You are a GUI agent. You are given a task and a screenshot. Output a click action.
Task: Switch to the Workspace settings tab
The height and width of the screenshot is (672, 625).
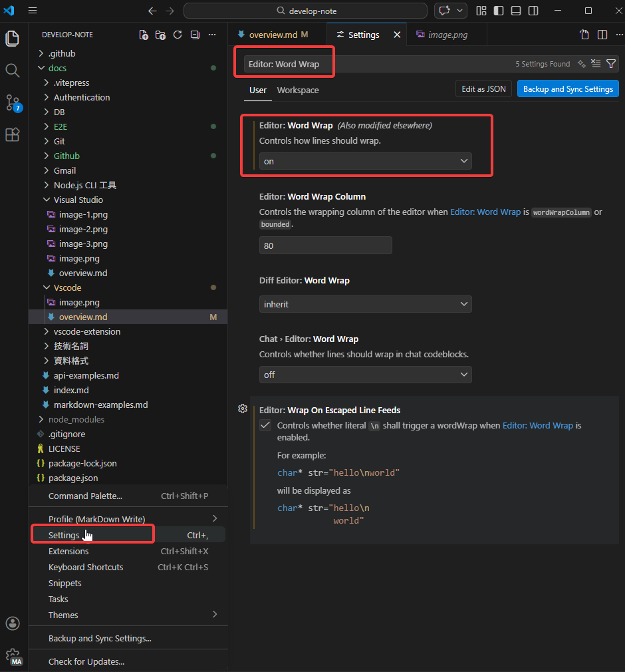(x=298, y=90)
